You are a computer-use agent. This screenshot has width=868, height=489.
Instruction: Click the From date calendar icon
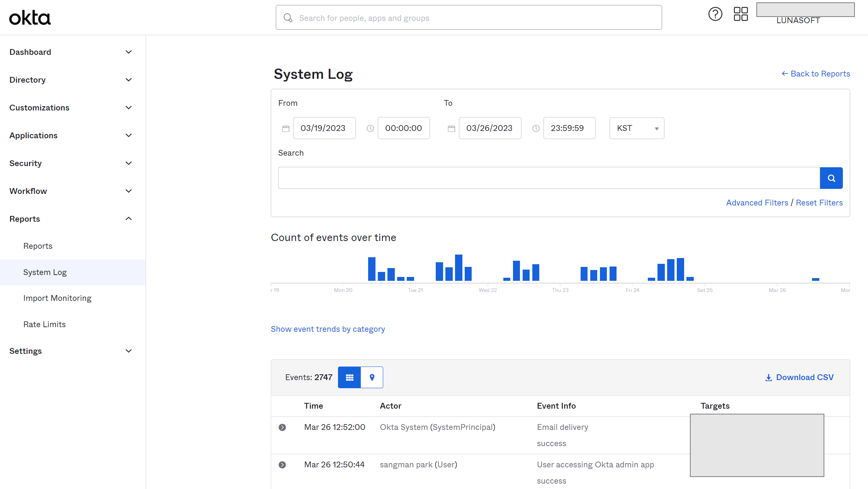286,128
